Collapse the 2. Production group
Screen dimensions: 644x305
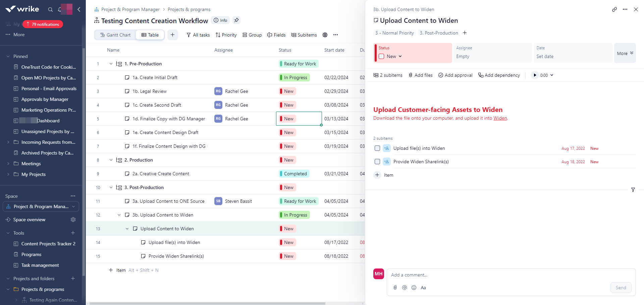111,160
